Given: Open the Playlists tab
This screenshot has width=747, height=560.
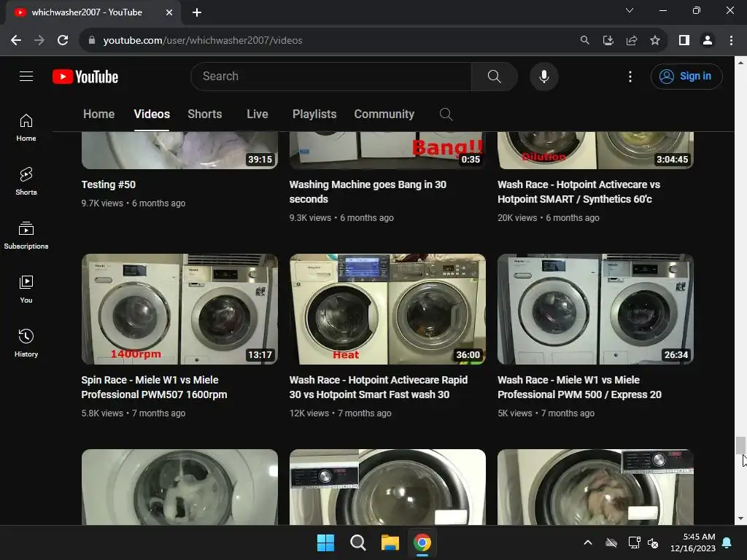Looking at the screenshot, I should [x=314, y=114].
